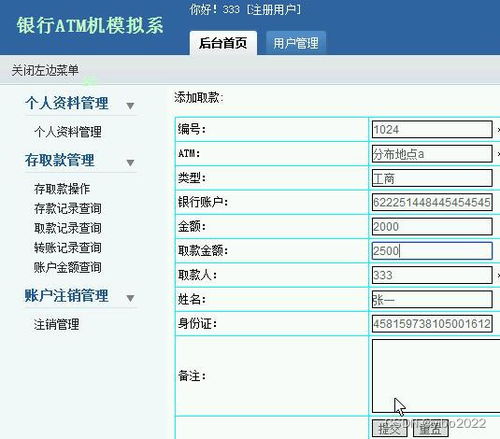Screen dimensions: 500x439
Task: Select the 个人资料管理 heading
Action: [67, 103]
